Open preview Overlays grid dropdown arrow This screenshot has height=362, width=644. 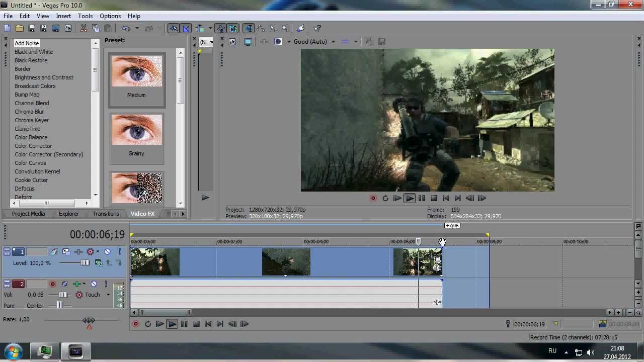point(356,42)
